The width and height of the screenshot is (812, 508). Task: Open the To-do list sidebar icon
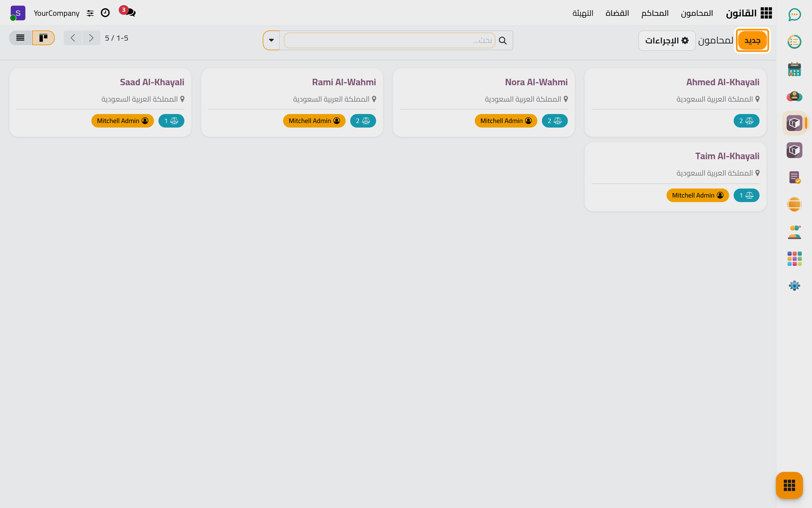tap(794, 42)
